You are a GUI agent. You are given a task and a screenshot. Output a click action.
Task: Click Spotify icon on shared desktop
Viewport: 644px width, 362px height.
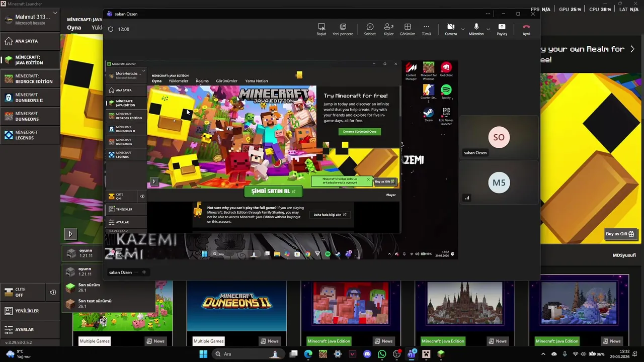pyautogui.click(x=446, y=92)
